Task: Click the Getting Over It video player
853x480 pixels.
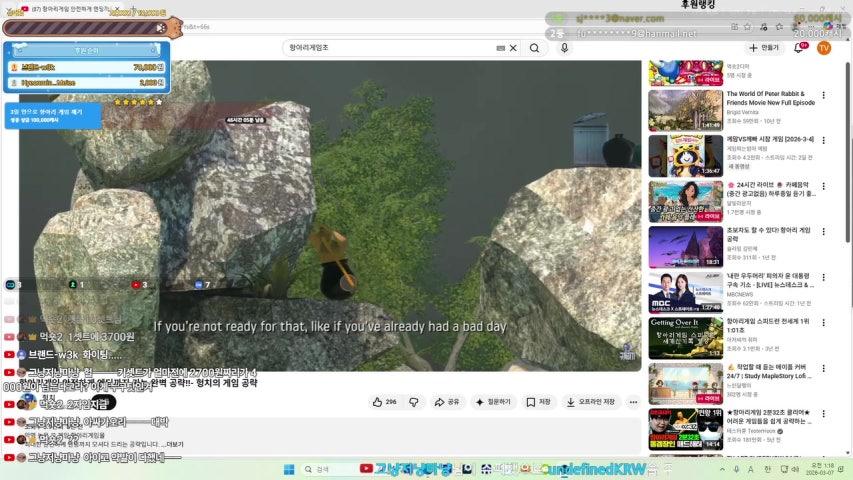Action: pos(330,216)
